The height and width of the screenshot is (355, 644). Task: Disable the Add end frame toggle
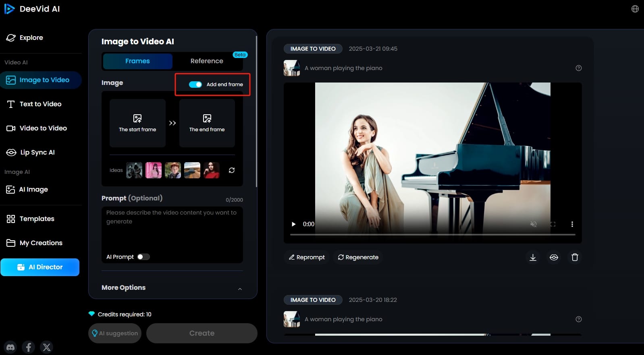[195, 85]
